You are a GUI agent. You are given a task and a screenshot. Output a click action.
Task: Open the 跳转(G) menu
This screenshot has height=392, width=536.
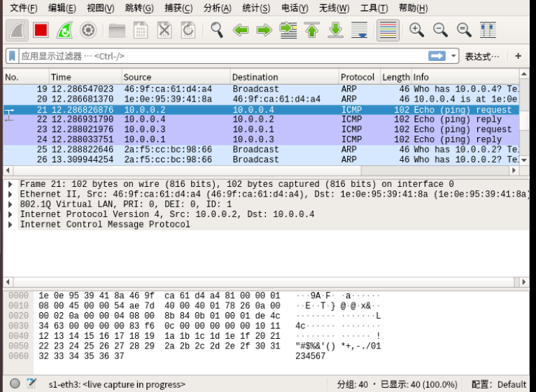pos(139,8)
